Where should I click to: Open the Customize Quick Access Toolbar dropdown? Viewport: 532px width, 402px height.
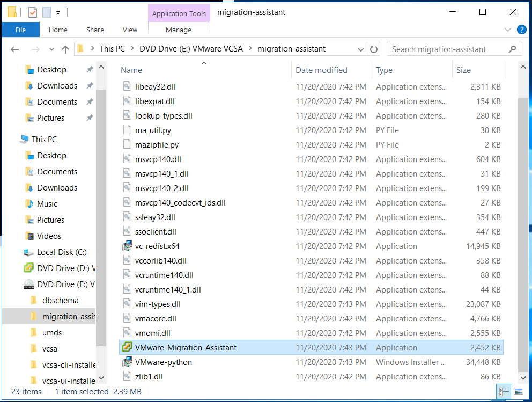tap(58, 13)
